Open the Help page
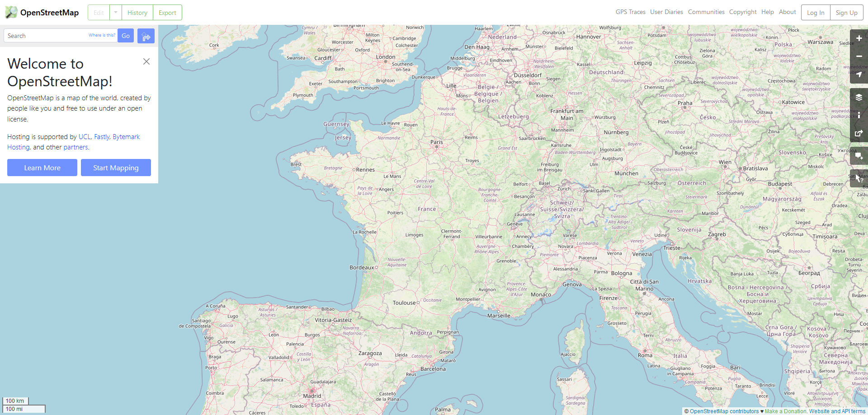Image resolution: width=868 pixels, height=415 pixels. coord(768,12)
